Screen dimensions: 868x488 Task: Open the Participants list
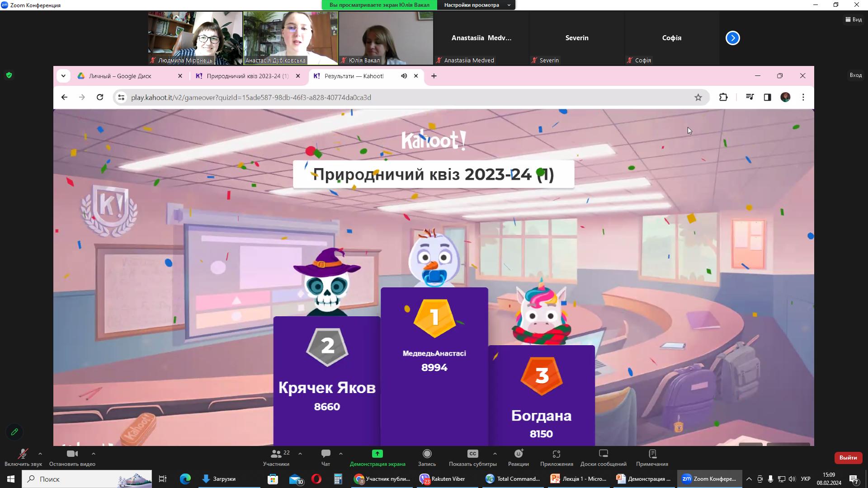pyautogui.click(x=276, y=457)
